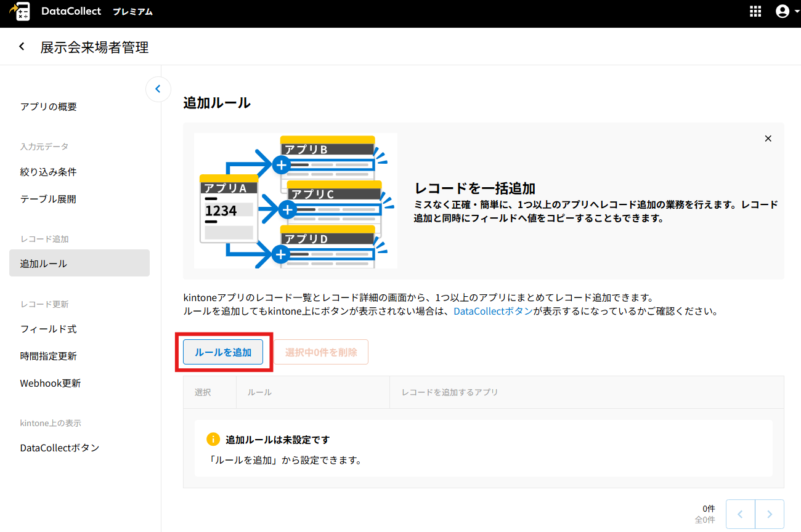Click the レコードを一括追加 banner heading

point(475,188)
